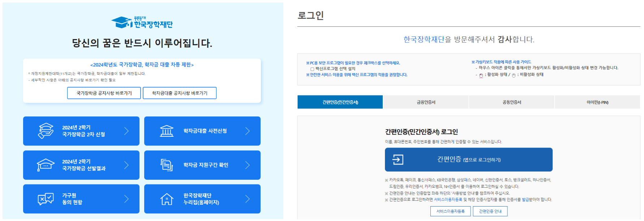644x221 pixels.
Task: Enable the 백신프로그램 선택 설치 checkbox
Action: pos(312,69)
